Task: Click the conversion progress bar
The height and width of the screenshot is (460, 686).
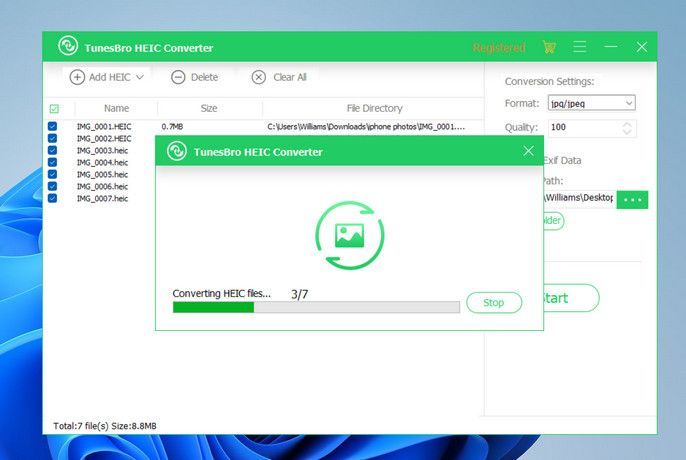Action: (316, 307)
